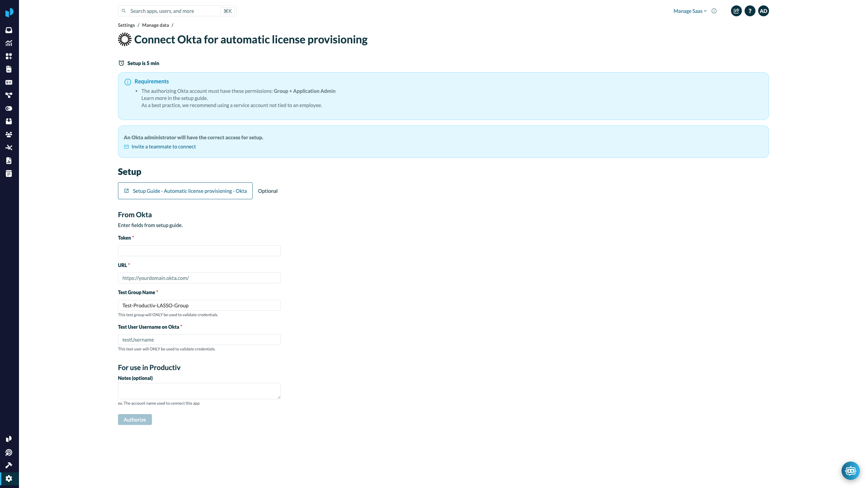The height and width of the screenshot is (488, 868).
Task: Open the AD account avatar menu
Action: [764, 11]
